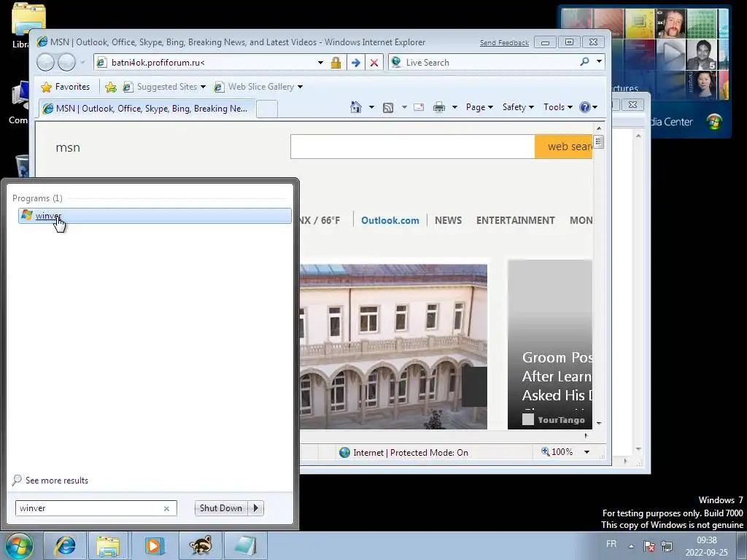This screenshot has height=560, width=747.
Task: Open Suggested Sites
Action: (164, 87)
